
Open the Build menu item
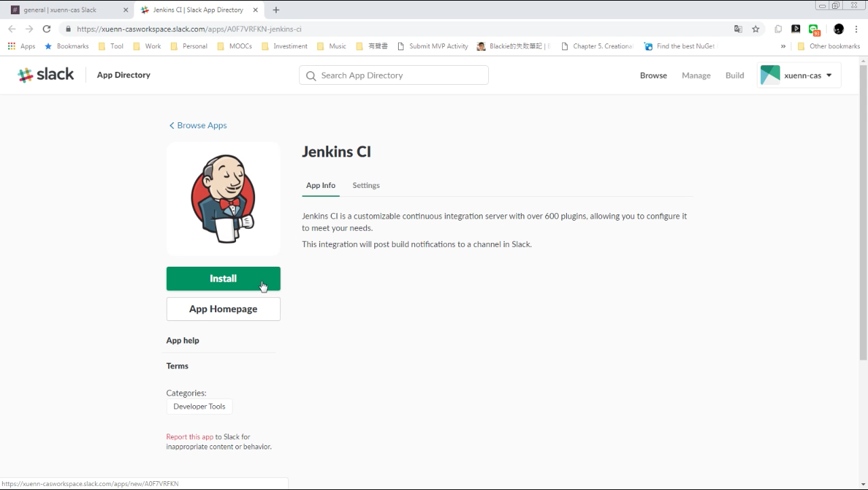click(734, 75)
